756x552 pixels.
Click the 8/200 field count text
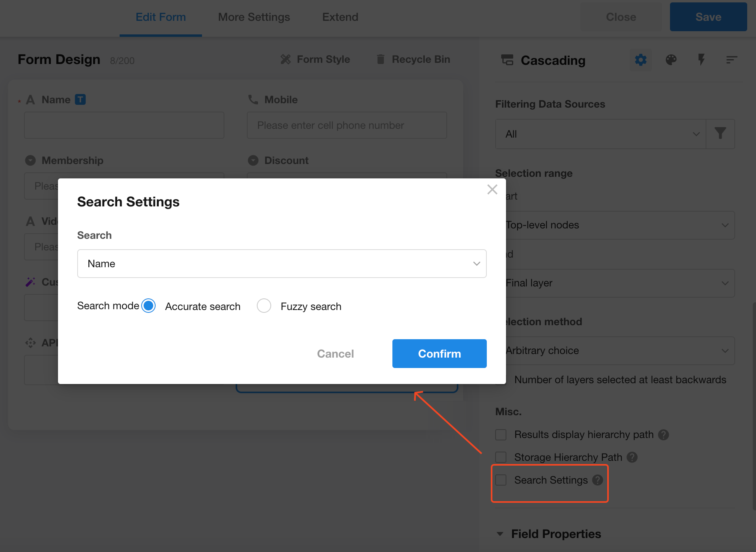122,61
